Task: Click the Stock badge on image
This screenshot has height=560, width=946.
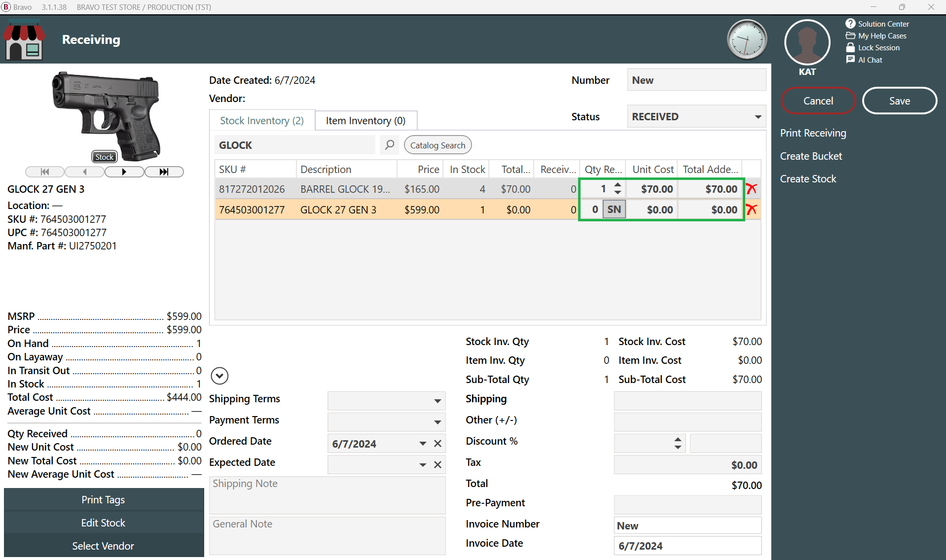Action: click(x=105, y=157)
